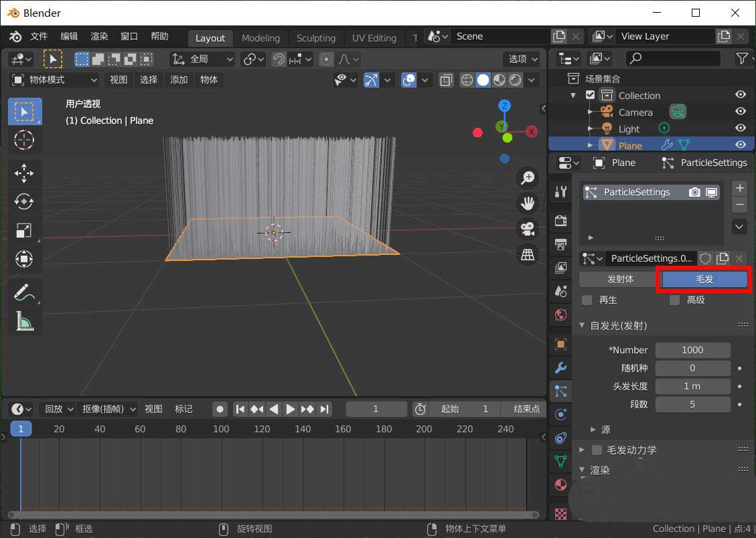Enable the 再生 checkbox
The width and height of the screenshot is (756, 538).
(587, 300)
